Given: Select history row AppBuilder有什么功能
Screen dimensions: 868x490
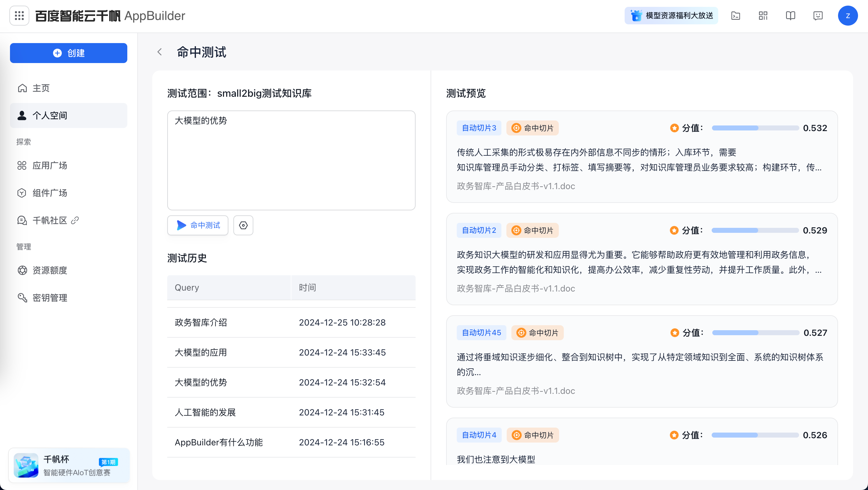Looking at the screenshot, I should [291, 443].
